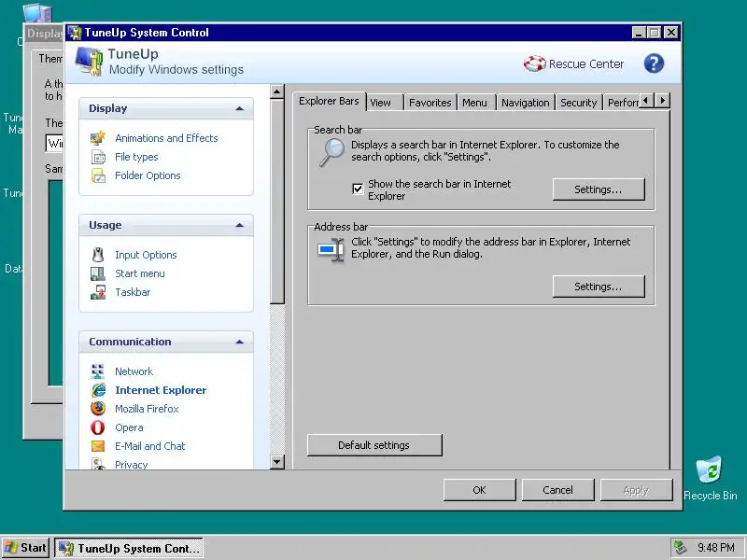Screen dimensions: 747x560
Task: Collapse the Communication section
Action: [x=240, y=342]
